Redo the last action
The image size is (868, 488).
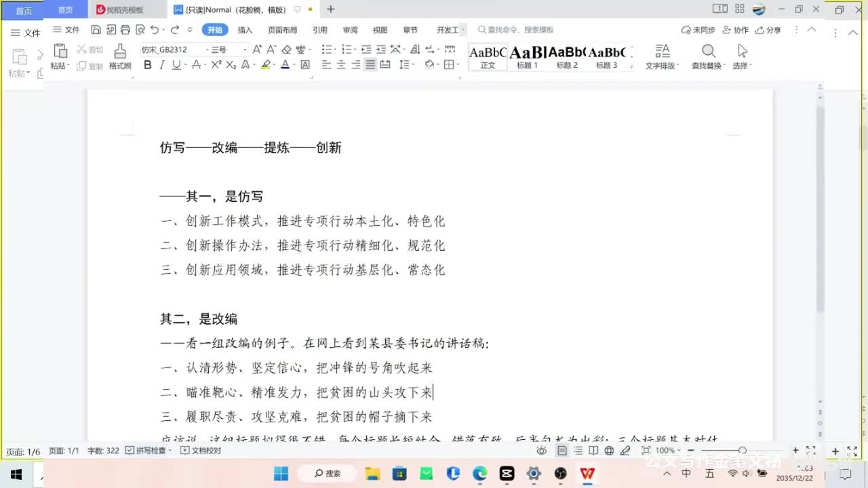174,30
